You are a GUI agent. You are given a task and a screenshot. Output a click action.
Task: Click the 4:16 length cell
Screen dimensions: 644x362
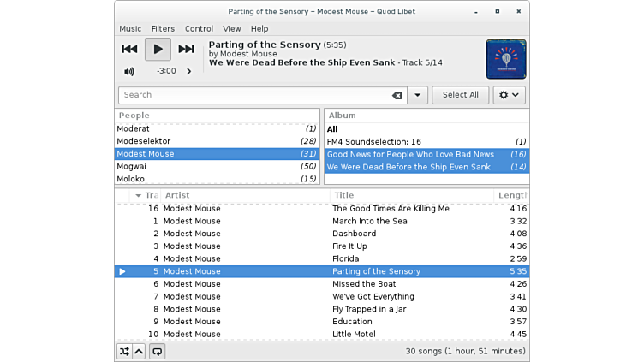(518, 209)
